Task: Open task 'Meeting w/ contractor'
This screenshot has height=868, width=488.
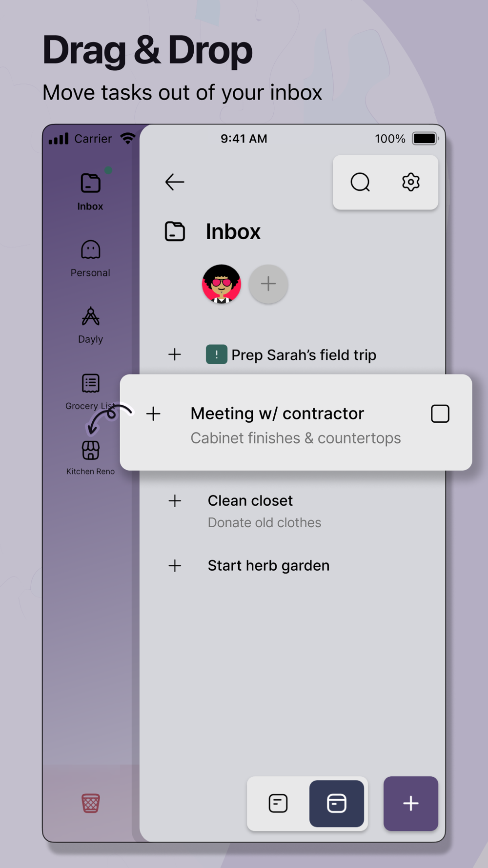Action: click(277, 413)
